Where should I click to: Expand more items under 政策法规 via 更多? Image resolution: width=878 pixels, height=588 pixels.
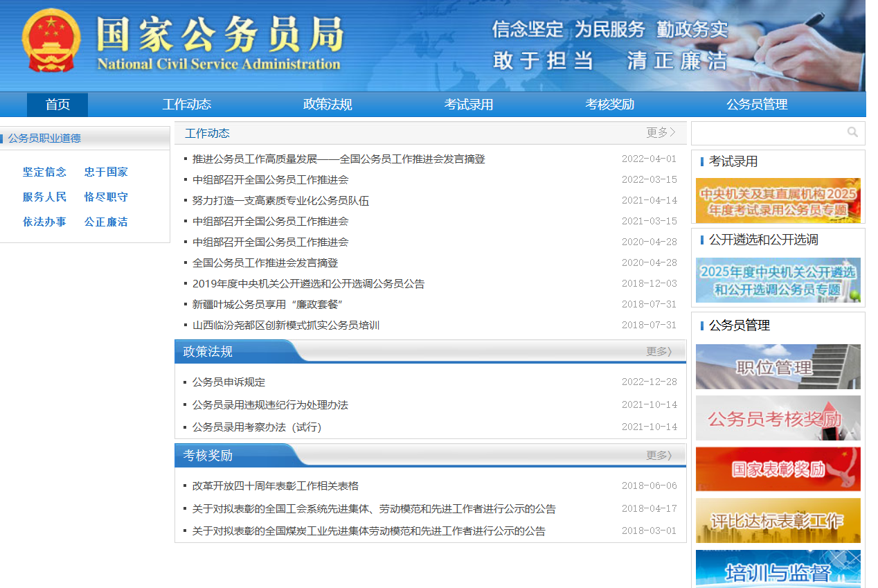point(658,351)
